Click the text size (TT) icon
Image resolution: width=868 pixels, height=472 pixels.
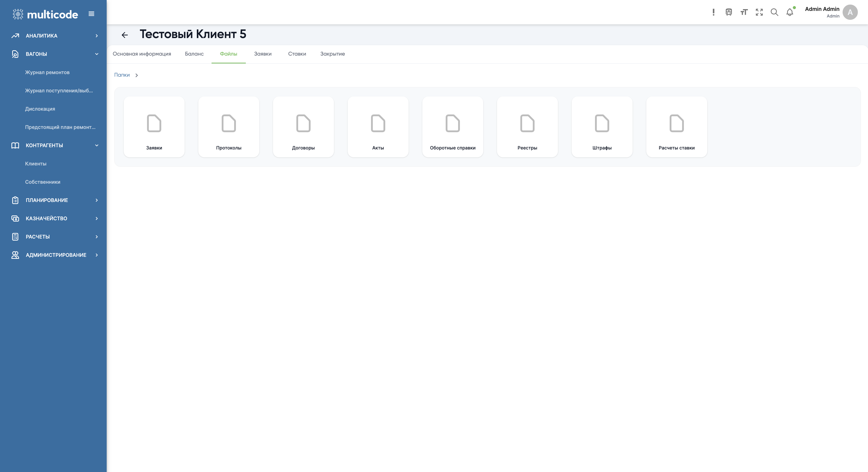(x=744, y=12)
